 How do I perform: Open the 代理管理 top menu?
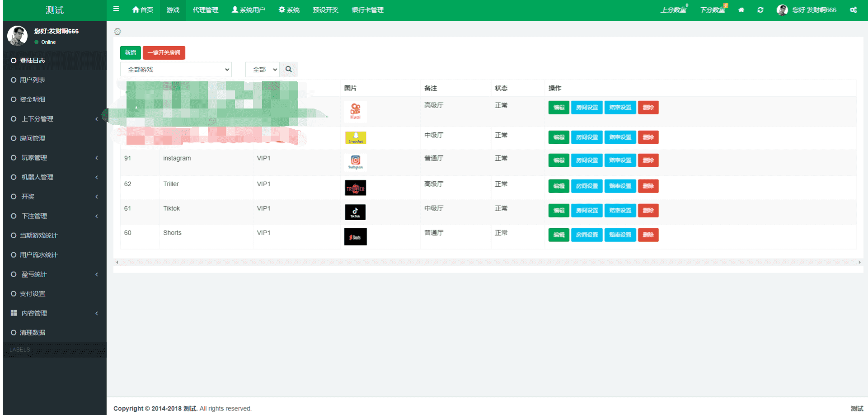[205, 10]
